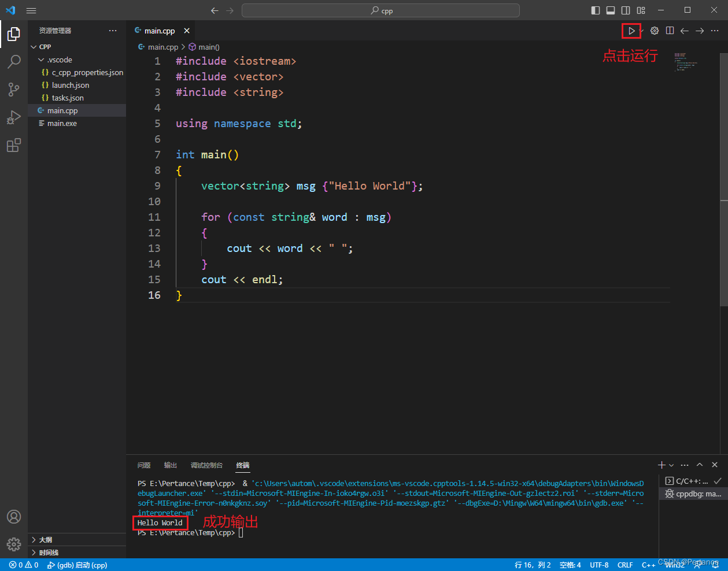Change line endings via CRLF item
This screenshot has height=571, width=728.
pos(625,565)
